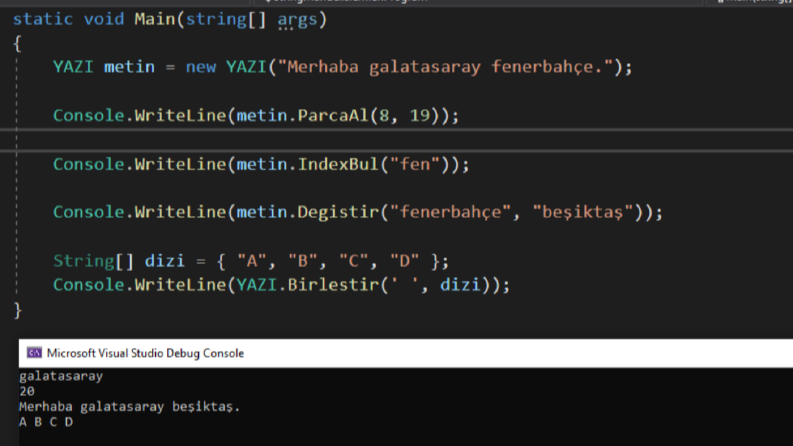The width and height of the screenshot is (793, 446).
Task: Click the 'Microsoft Visual Studio Debug Console' title
Action: point(145,353)
